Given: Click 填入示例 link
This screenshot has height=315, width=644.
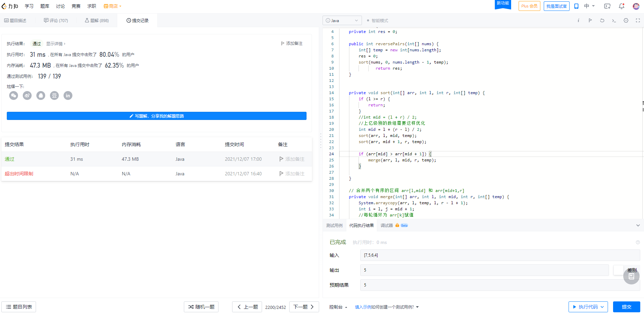Looking at the screenshot, I should point(363,307).
